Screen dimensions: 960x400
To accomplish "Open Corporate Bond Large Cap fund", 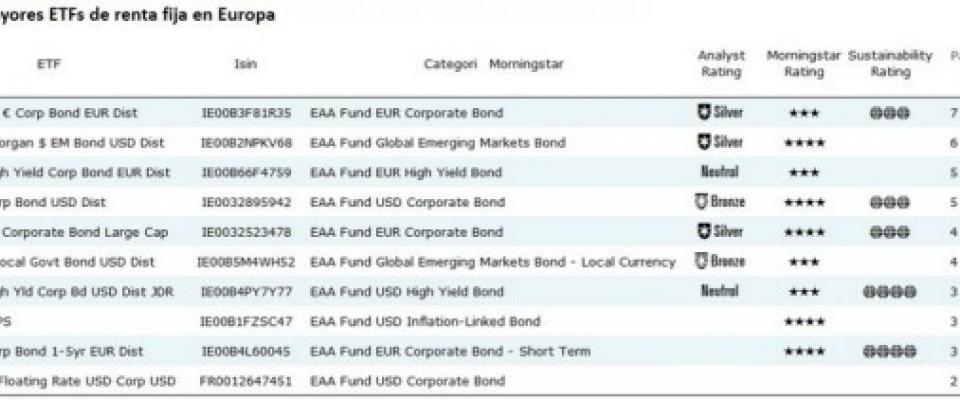I will tap(84, 233).
